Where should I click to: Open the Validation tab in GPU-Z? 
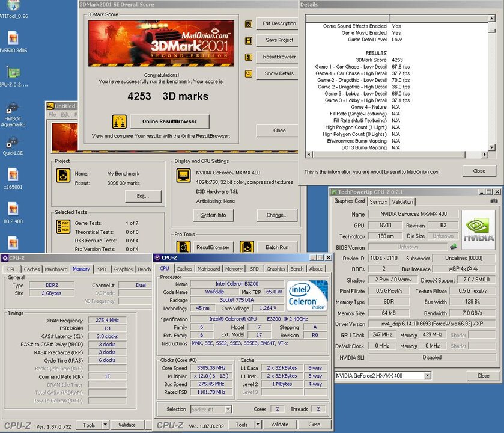[x=402, y=201]
